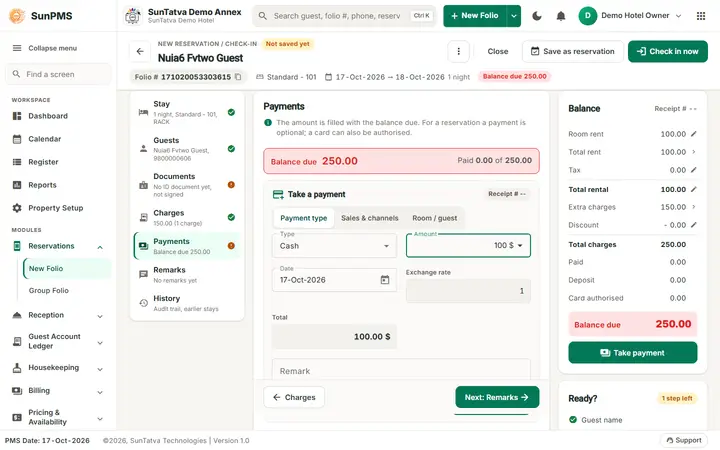Open Support chat button
The image size is (720, 450).
tap(684, 440)
